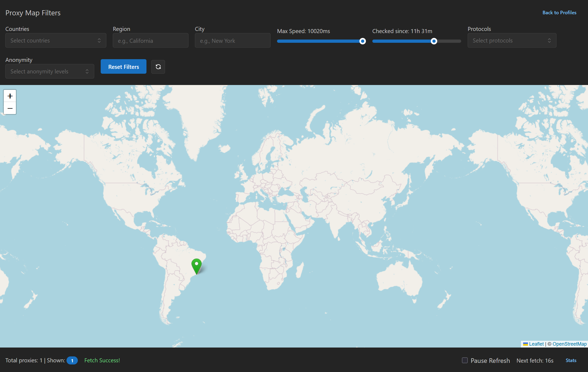Click the Checked since slider handle
This screenshot has height=372, width=588.
point(434,41)
